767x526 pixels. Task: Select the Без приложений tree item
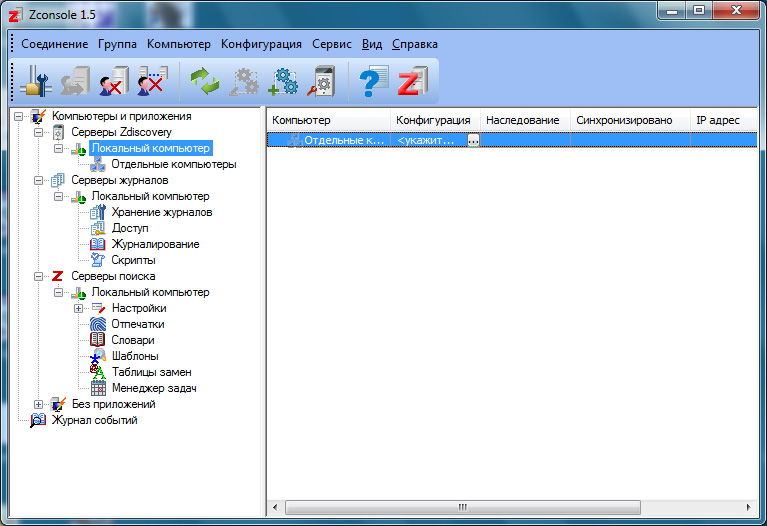tap(113, 404)
